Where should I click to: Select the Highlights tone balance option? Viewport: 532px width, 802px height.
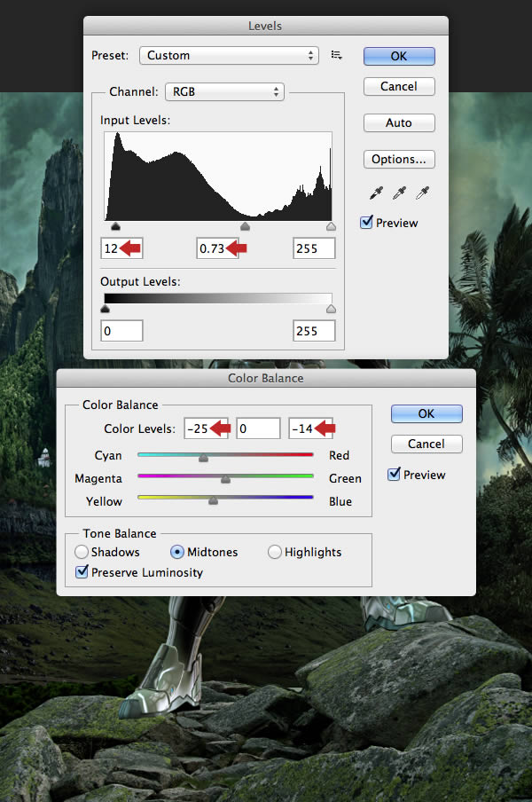tap(275, 552)
